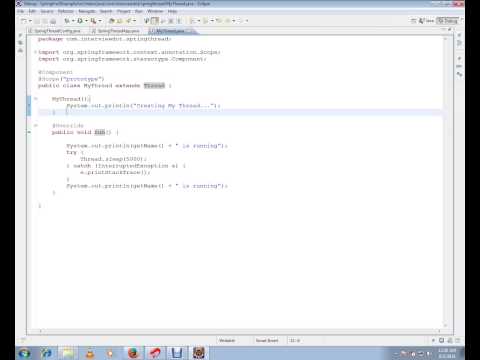Open the topmost right sidebar view icon
Screen dimensions: 480x360
[459, 35]
